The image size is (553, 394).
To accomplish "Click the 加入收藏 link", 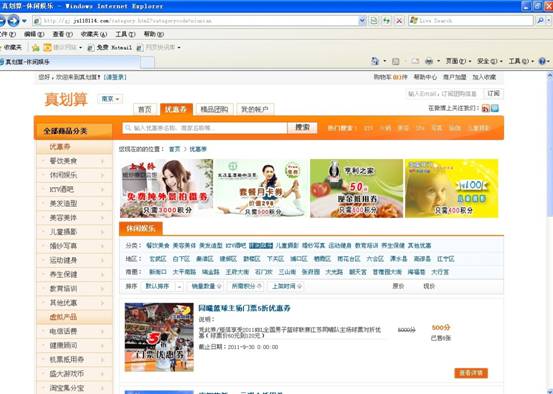I will (x=484, y=77).
